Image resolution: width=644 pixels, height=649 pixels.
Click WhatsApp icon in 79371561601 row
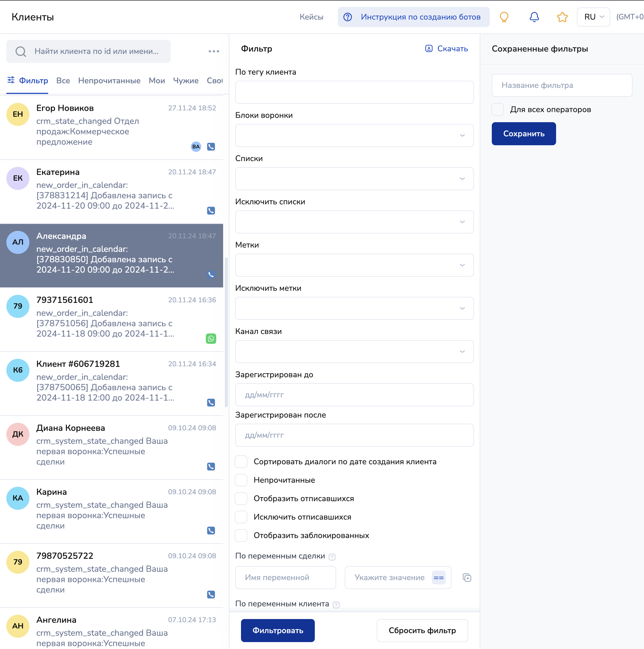211,339
